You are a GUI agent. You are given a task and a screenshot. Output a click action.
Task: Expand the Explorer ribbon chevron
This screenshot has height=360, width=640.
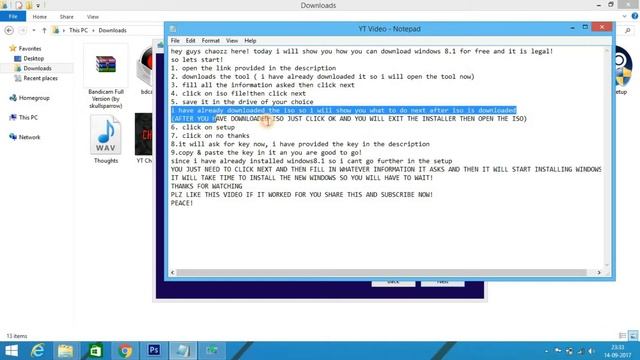(624, 16)
